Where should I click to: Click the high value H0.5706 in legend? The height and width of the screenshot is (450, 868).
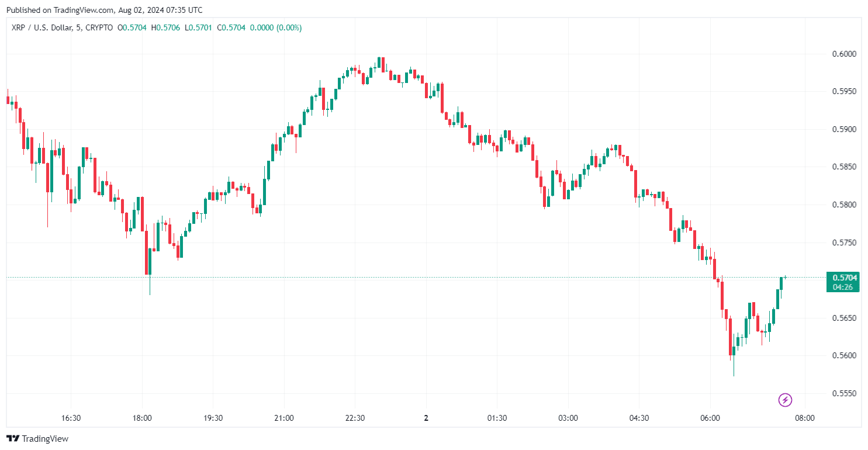166,27
